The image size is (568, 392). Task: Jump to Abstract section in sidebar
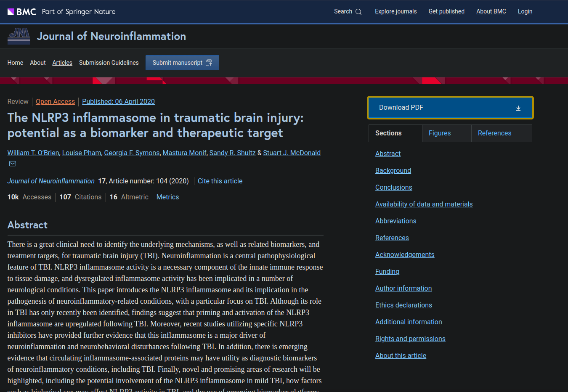point(388,154)
